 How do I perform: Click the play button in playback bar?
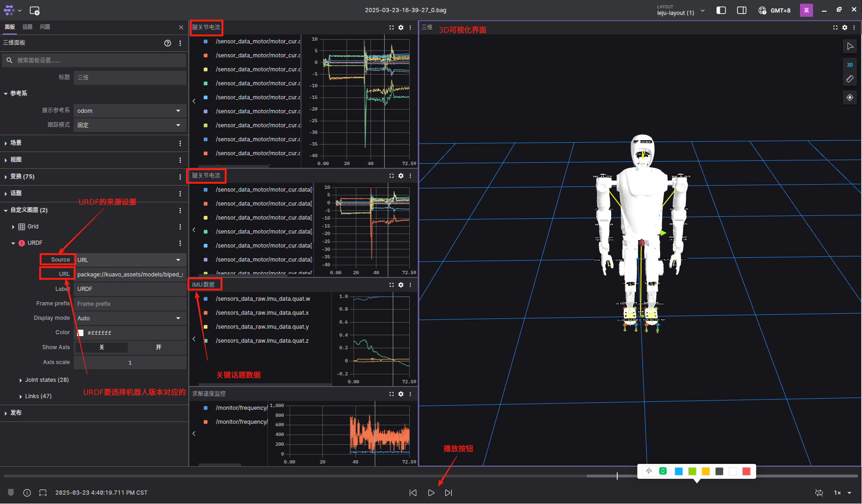coord(431,493)
